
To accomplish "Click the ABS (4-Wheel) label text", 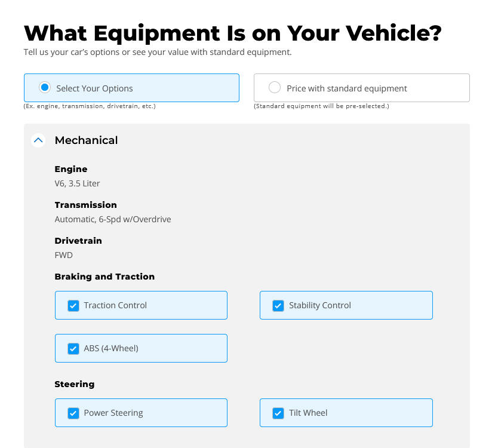I will coord(111,348).
